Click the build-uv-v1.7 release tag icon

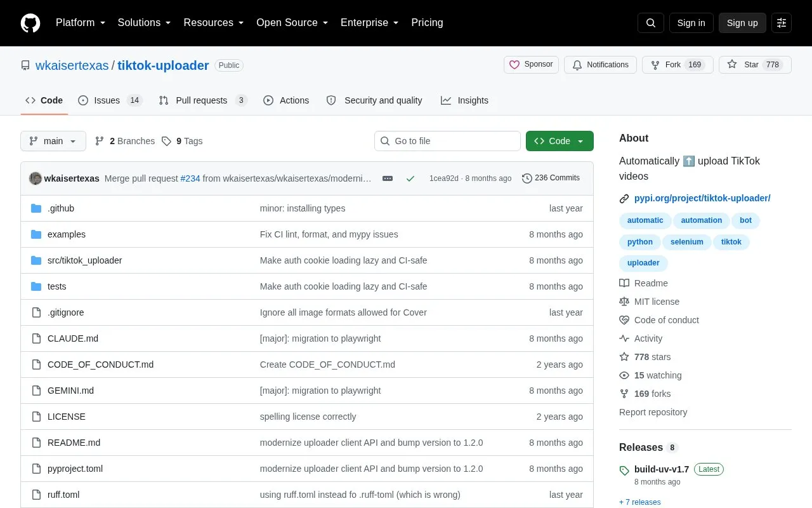[x=624, y=471]
